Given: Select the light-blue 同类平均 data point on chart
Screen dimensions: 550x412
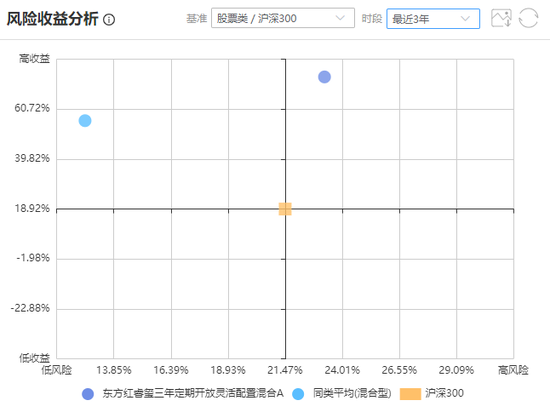Looking at the screenshot, I should 85,121.
